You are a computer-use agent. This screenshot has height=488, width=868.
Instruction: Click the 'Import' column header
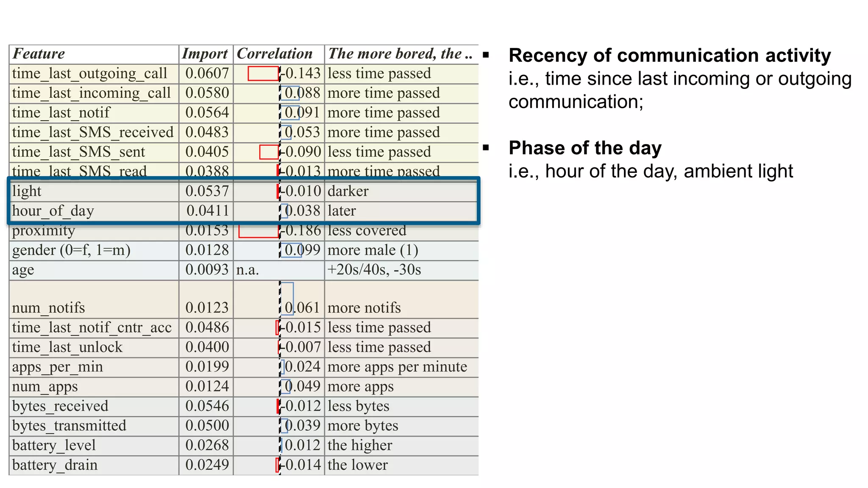coord(206,54)
